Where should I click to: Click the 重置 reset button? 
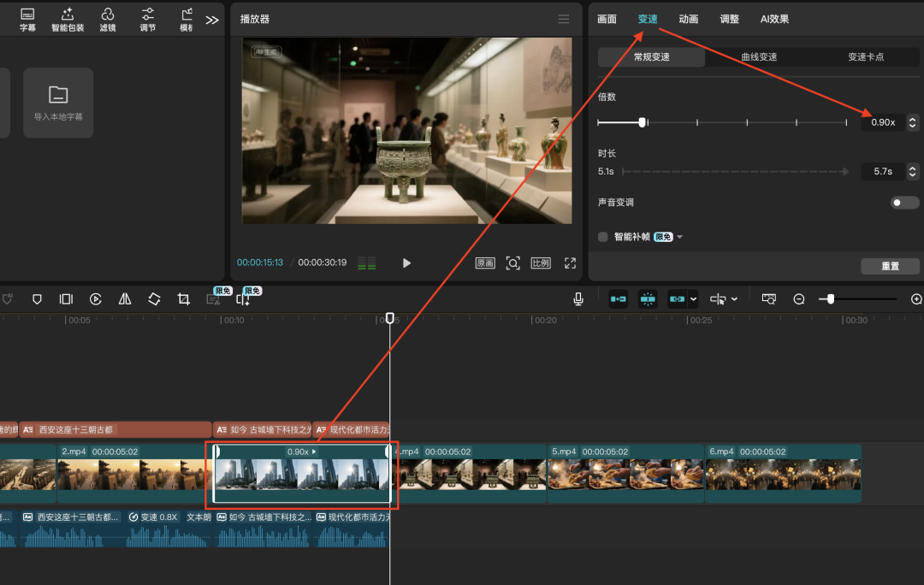click(890, 266)
